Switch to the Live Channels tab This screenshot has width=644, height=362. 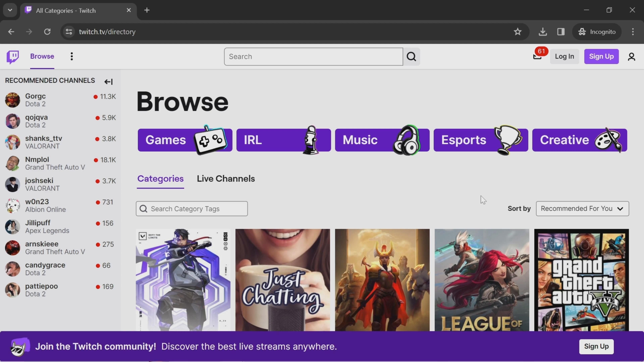[x=226, y=179]
